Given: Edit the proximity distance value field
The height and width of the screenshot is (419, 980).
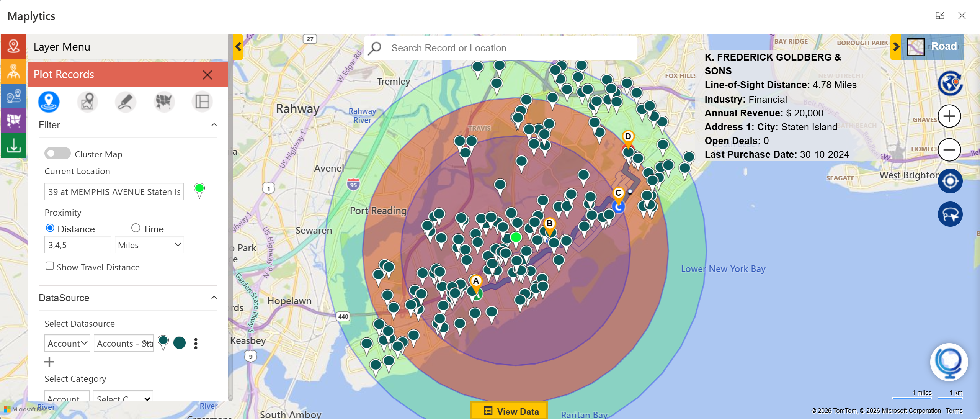Looking at the screenshot, I should [x=78, y=245].
